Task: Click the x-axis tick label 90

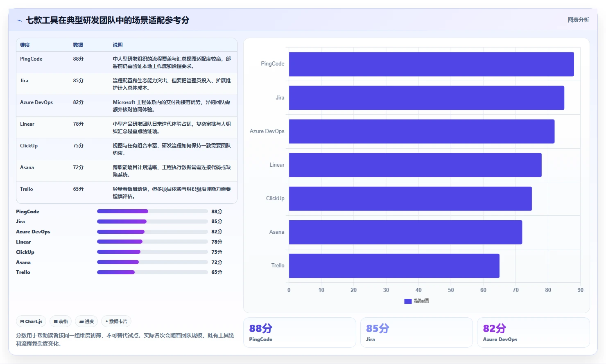Action: [x=580, y=290]
